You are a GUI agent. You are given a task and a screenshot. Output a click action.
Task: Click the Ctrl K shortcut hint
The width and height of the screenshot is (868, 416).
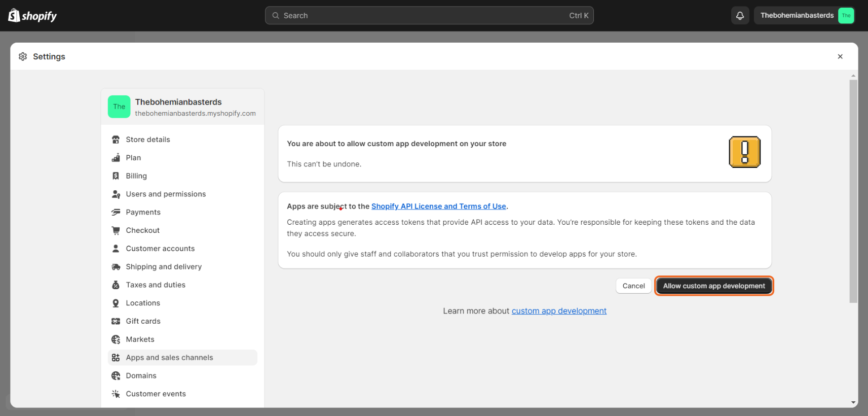579,16
